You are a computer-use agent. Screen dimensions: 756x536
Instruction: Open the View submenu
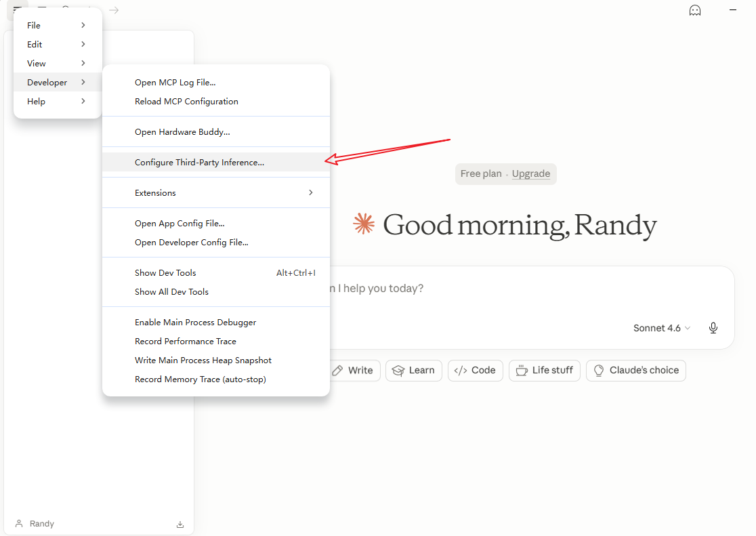(58, 63)
